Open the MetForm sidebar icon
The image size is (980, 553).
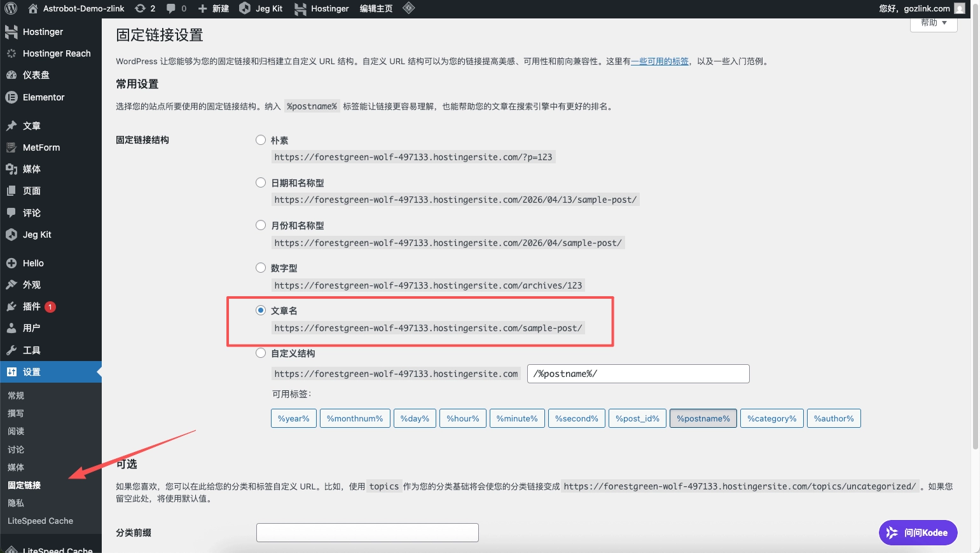11,147
